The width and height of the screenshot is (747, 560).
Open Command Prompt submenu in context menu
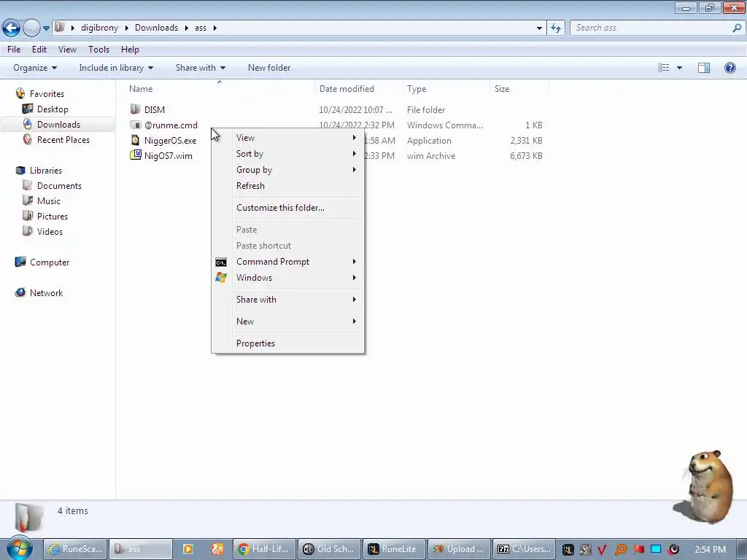[x=288, y=262]
